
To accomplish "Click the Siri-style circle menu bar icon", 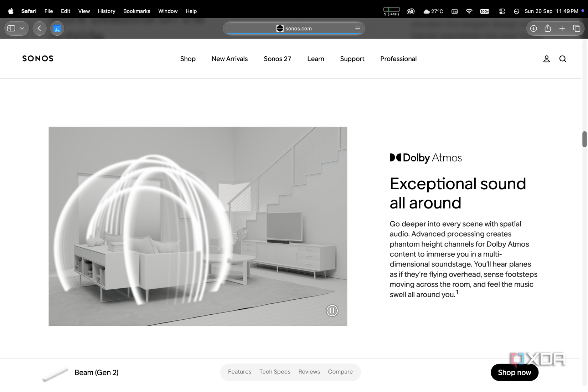I will pyautogui.click(x=516, y=11).
